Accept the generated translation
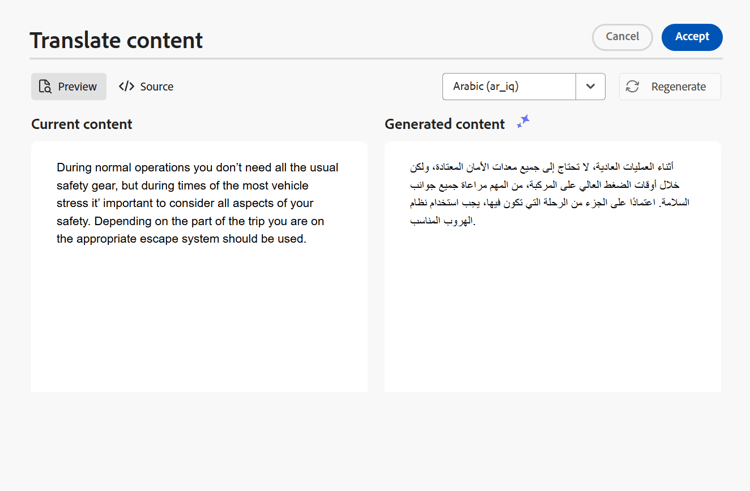 [692, 37]
